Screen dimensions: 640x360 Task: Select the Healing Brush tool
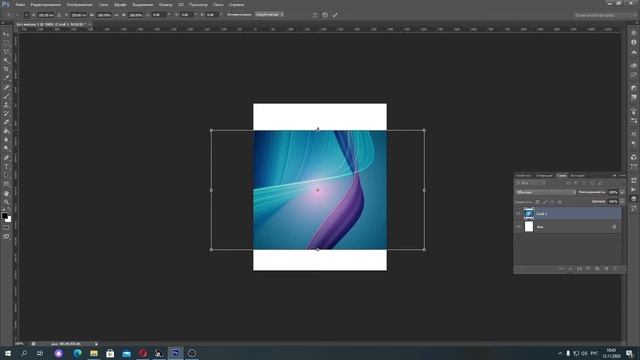6,87
